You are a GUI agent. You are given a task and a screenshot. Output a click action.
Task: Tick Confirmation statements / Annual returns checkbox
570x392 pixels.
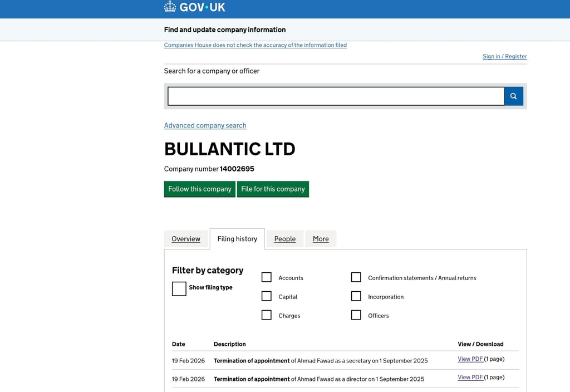pos(356,277)
